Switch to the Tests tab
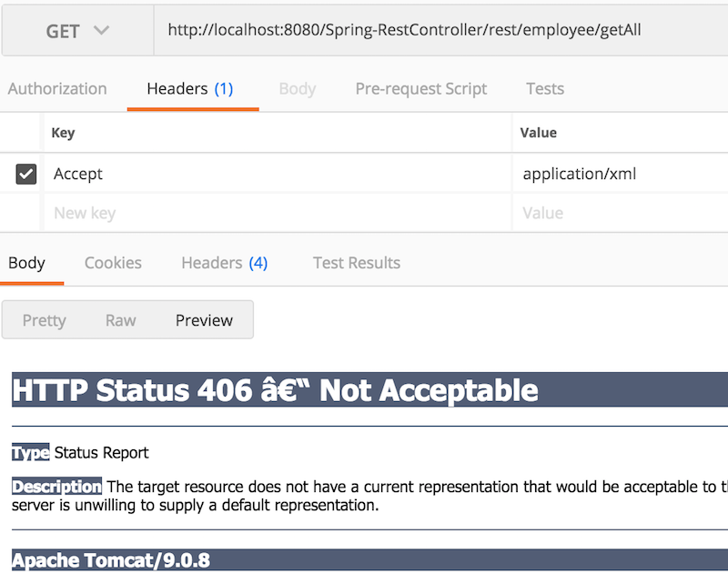The width and height of the screenshot is (728, 584). [545, 88]
